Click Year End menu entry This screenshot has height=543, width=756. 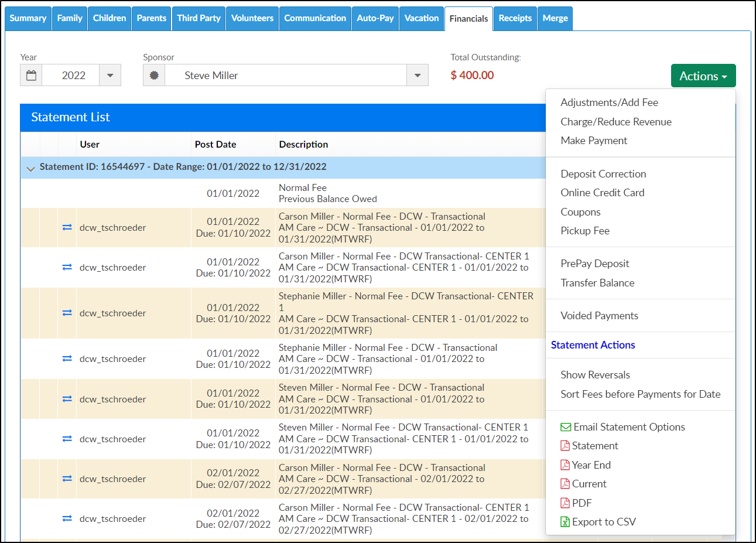[591, 465]
